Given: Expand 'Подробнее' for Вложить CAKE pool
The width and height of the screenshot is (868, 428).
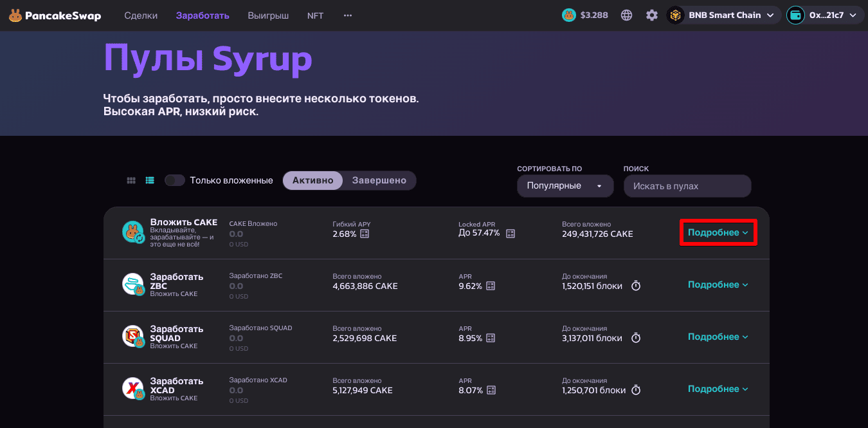Looking at the screenshot, I should coord(718,232).
